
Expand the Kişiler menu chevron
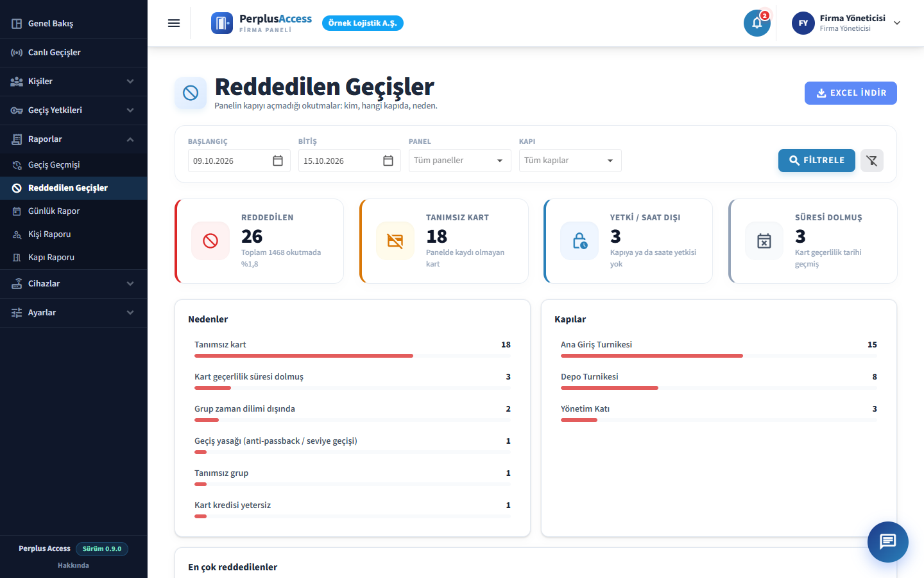coord(130,82)
